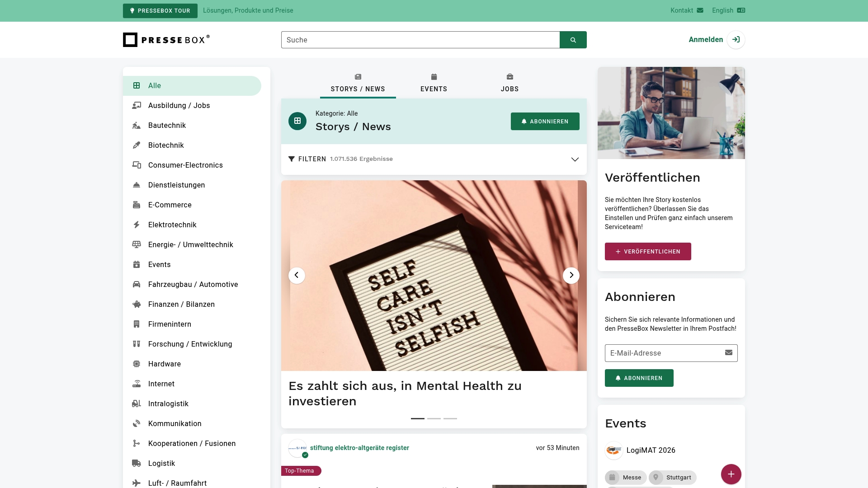The width and height of the screenshot is (868, 488).
Task: Open the LogiMAT 2026 event link
Action: pyautogui.click(x=651, y=450)
